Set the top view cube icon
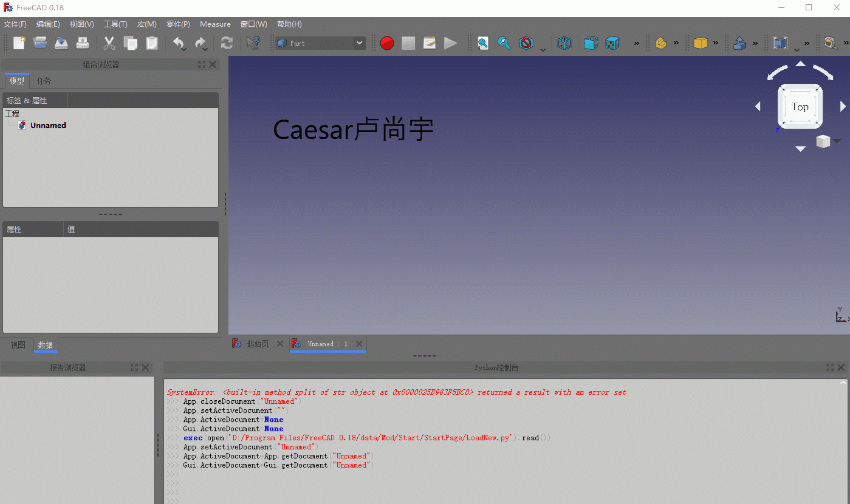 [612, 43]
